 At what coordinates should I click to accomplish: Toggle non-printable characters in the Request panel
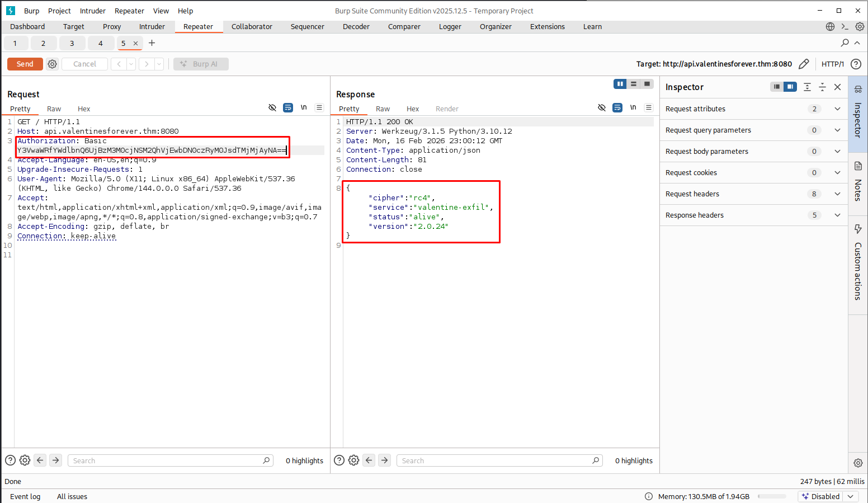304,107
